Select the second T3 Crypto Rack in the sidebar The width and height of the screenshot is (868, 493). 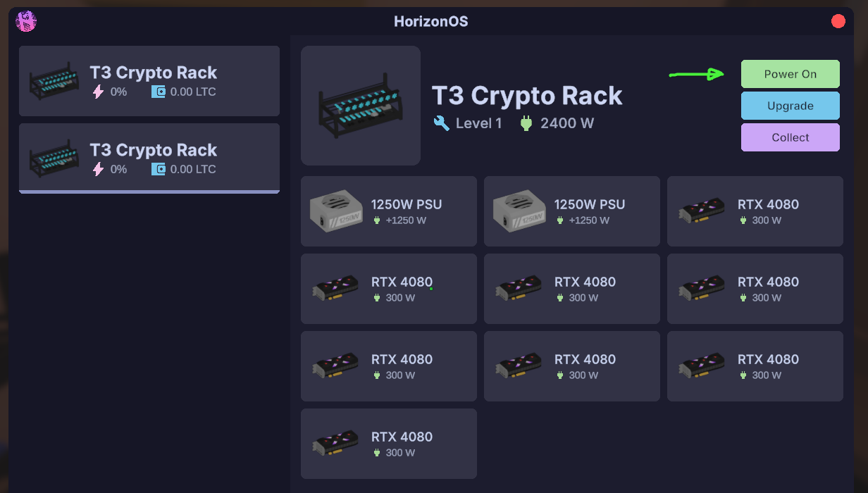point(149,158)
